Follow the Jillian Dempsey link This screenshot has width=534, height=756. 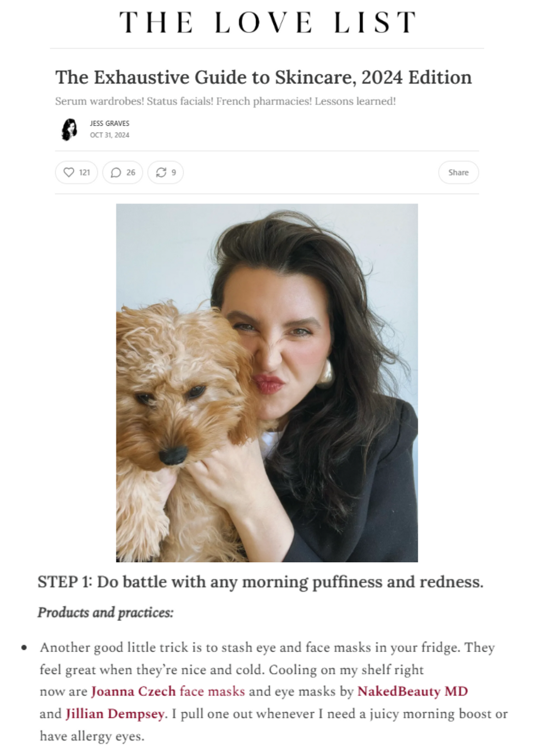115,713
